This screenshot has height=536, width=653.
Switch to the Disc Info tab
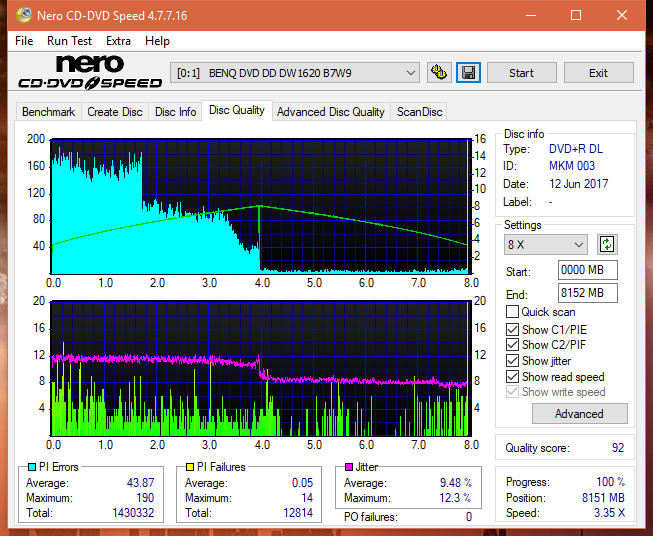click(175, 112)
